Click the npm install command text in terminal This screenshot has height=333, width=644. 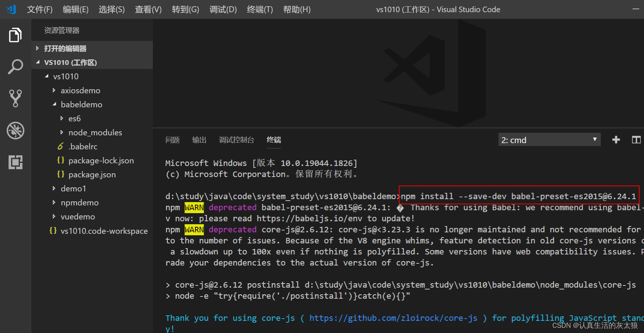pos(518,196)
